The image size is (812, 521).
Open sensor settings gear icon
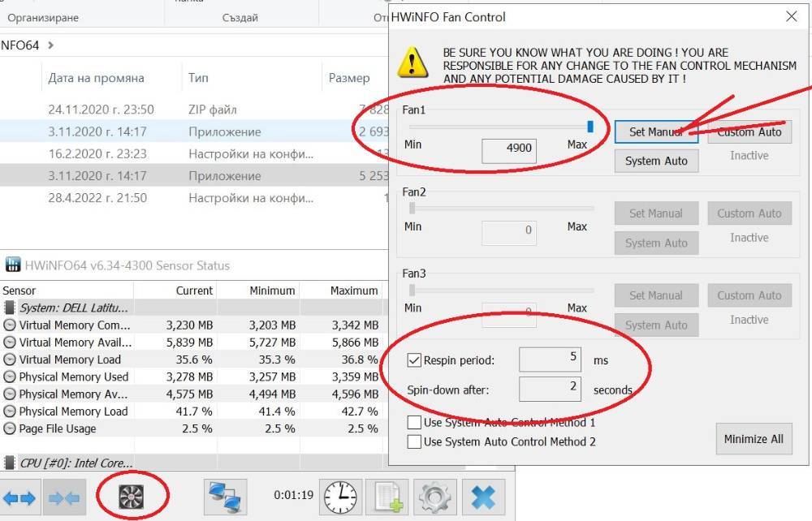point(435,497)
